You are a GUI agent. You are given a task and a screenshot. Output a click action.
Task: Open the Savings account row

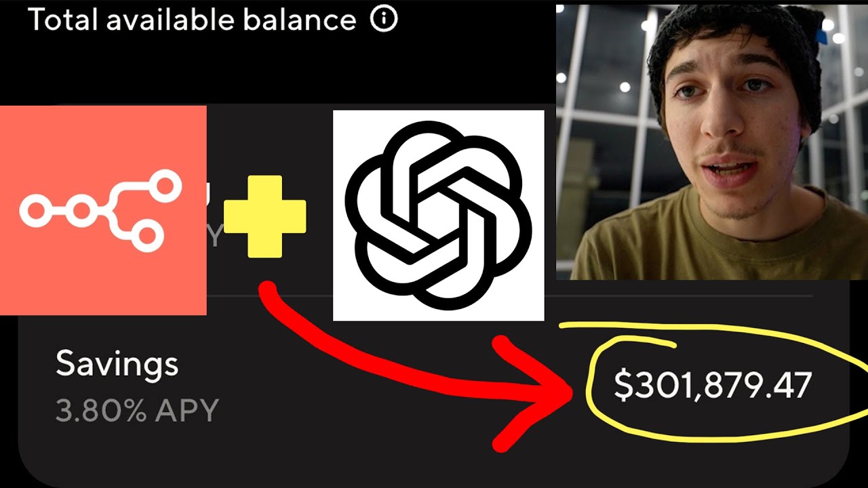pyautogui.click(x=434, y=385)
